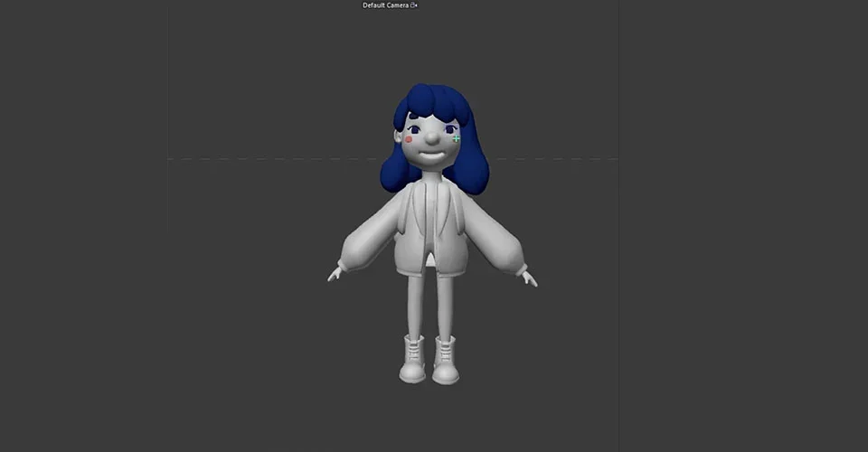The width and height of the screenshot is (868, 452).
Task: Select the boot on the viewer's left
Action: pos(412,359)
